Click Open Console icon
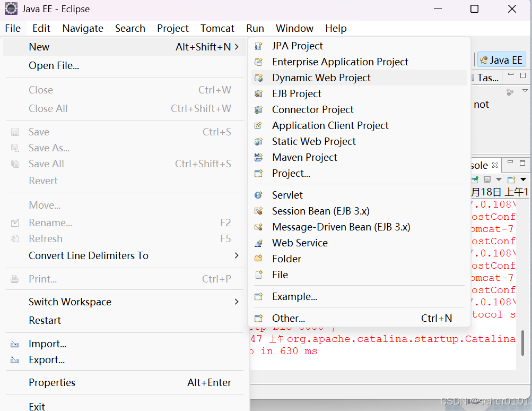532x411 pixels. [511, 179]
